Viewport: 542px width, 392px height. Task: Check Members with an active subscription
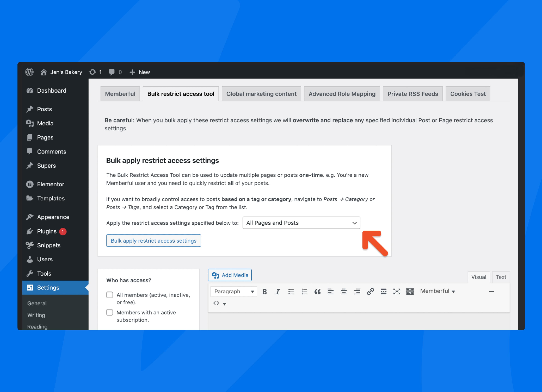click(x=109, y=312)
